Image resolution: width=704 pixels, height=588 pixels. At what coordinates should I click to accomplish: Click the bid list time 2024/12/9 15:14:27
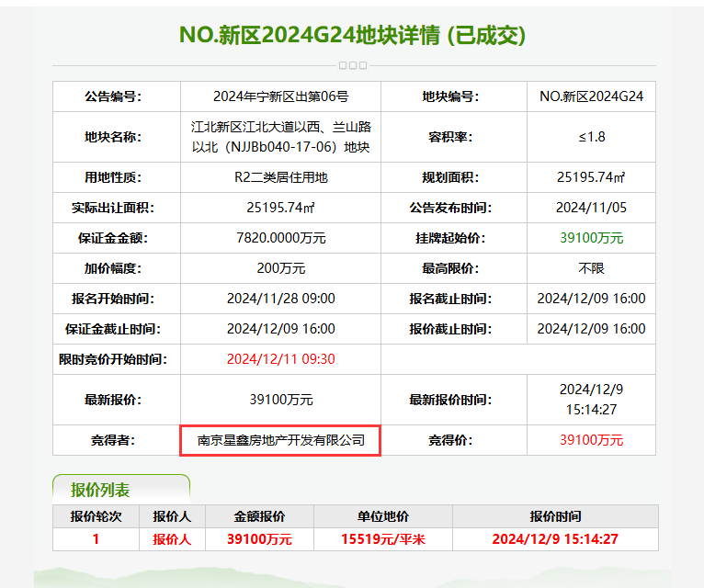(555, 539)
